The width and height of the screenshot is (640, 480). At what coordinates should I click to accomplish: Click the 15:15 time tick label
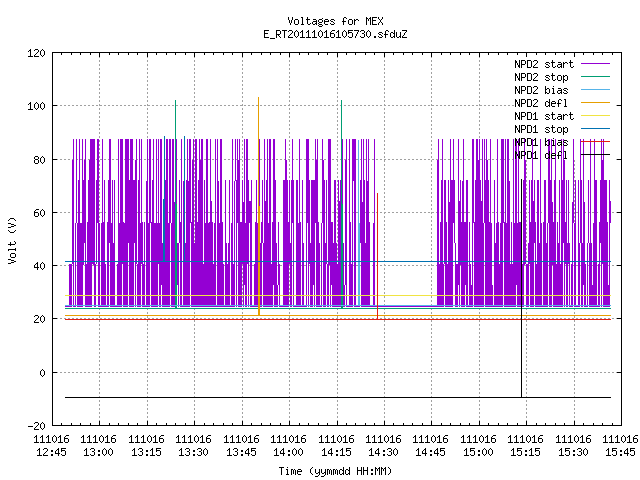pos(525,452)
